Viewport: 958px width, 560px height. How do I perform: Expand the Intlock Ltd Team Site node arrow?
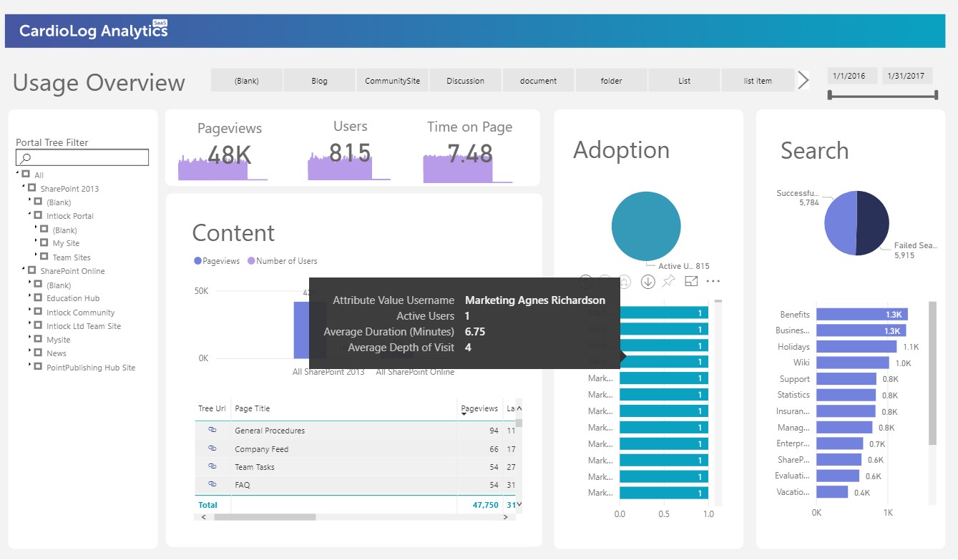[x=30, y=324]
